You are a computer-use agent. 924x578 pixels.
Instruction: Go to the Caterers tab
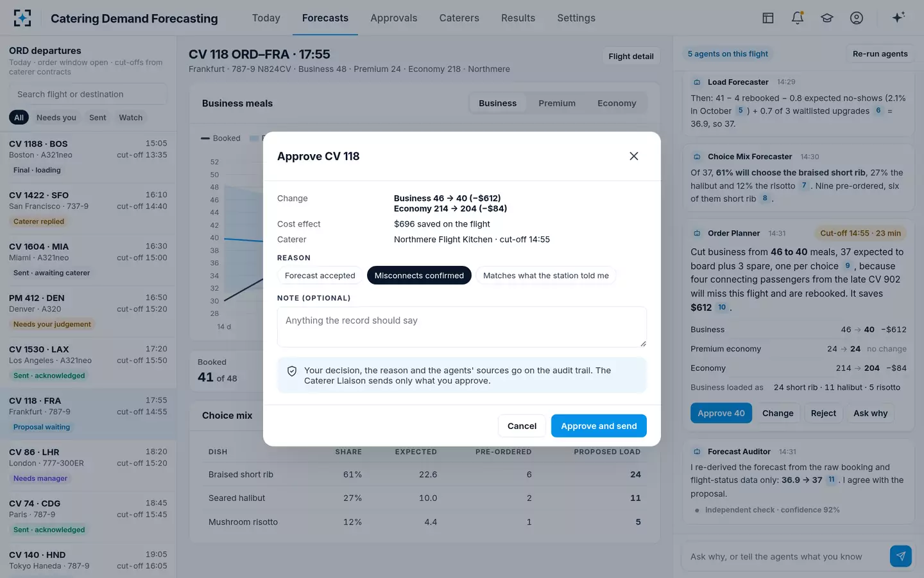459,18
